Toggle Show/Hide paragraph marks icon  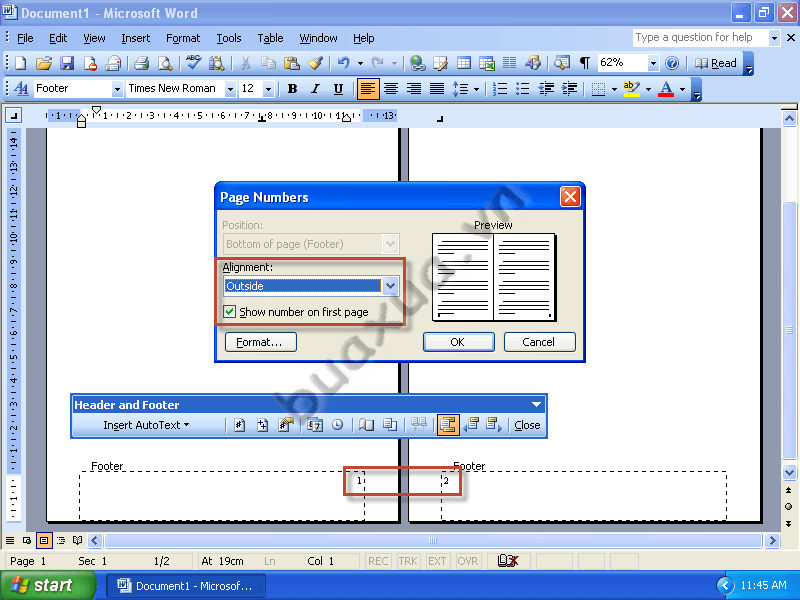click(585, 63)
